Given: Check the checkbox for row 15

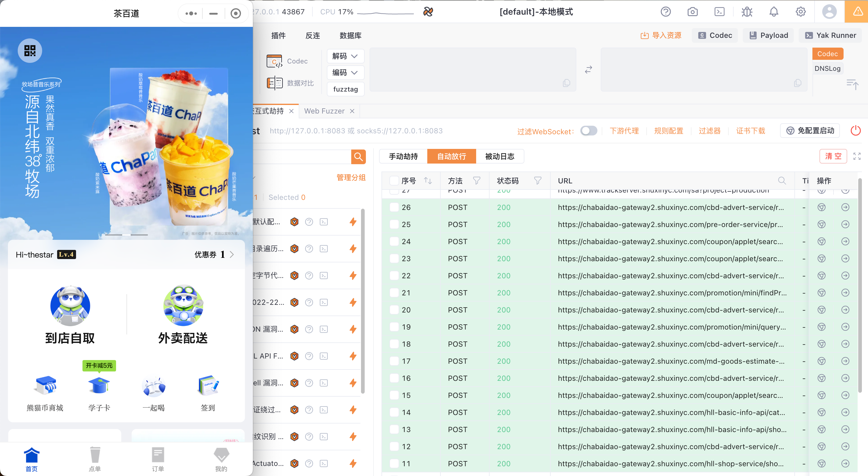Looking at the screenshot, I should pyautogui.click(x=394, y=395).
